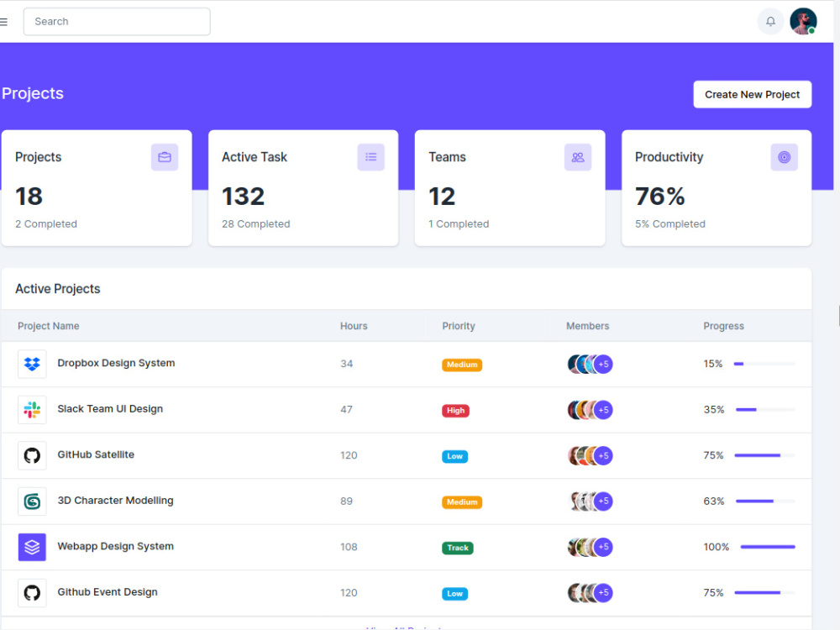This screenshot has height=630, width=840.
Task: Open the View All Projects link
Action: [x=406, y=627]
